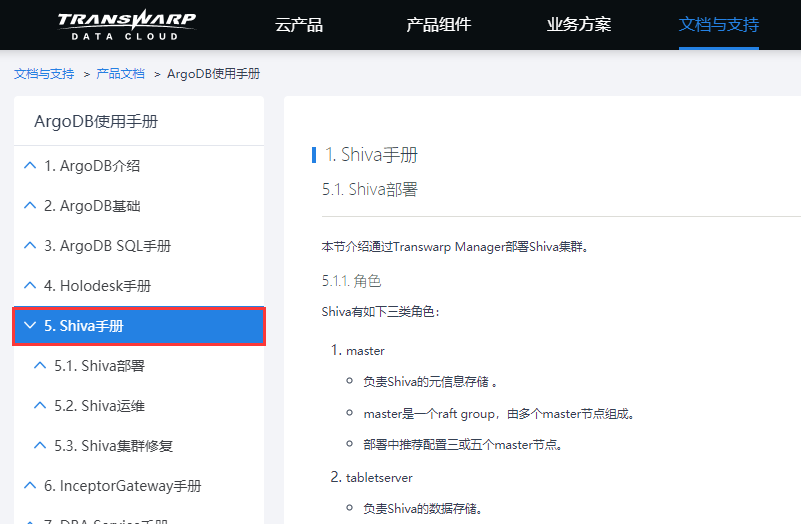Select the 文档与支持 tab
Screen dimensions: 801x524
(718, 25)
